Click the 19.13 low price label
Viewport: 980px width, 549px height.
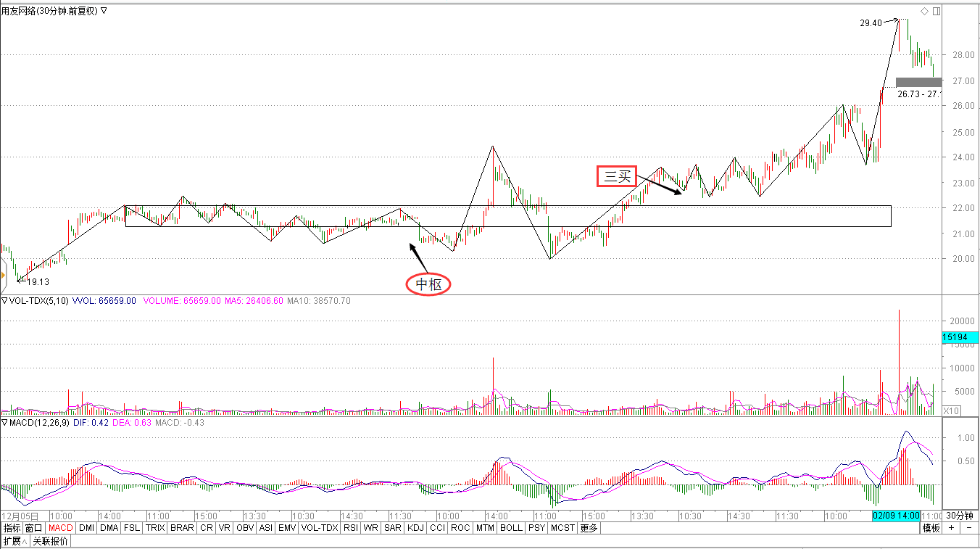point(37,282)
